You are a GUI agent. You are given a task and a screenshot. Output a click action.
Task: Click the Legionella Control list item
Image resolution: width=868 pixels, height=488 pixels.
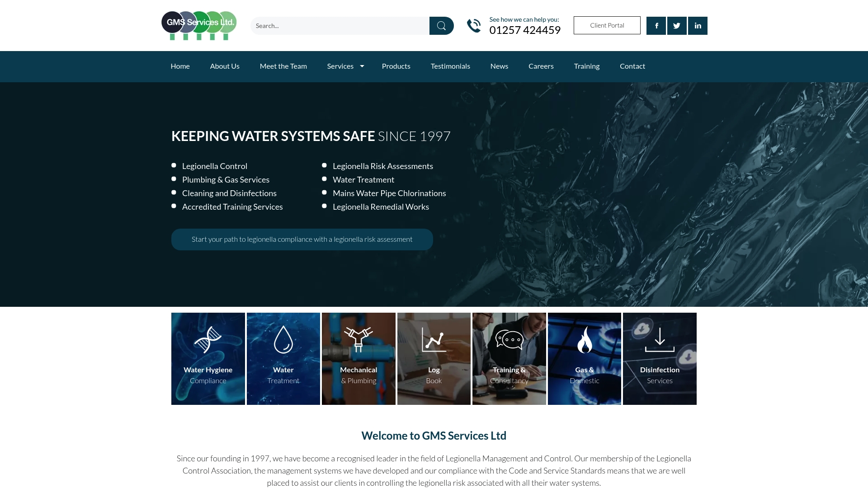(215, 166)
